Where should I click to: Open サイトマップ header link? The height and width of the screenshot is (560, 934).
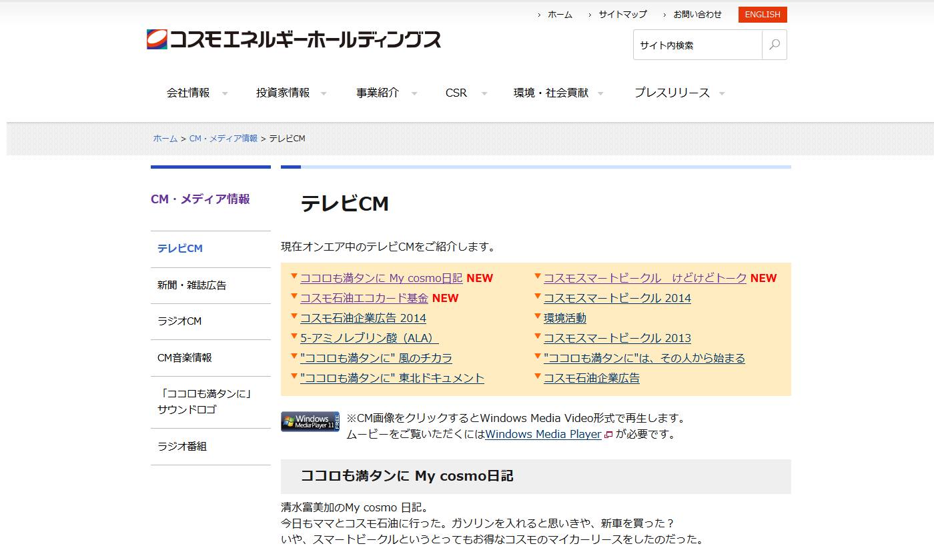tap(622, 15)
